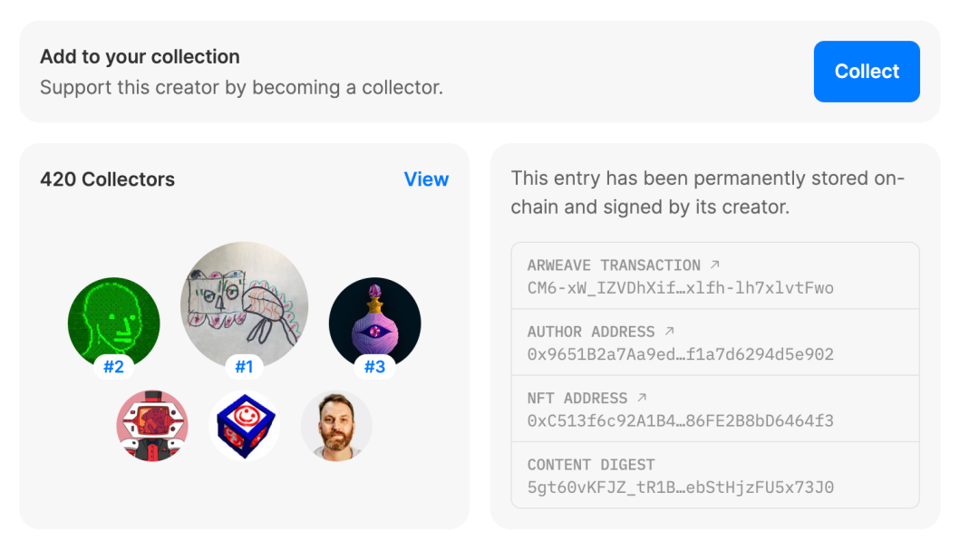Open NFT Address external arrow icon

pos(642,397)
